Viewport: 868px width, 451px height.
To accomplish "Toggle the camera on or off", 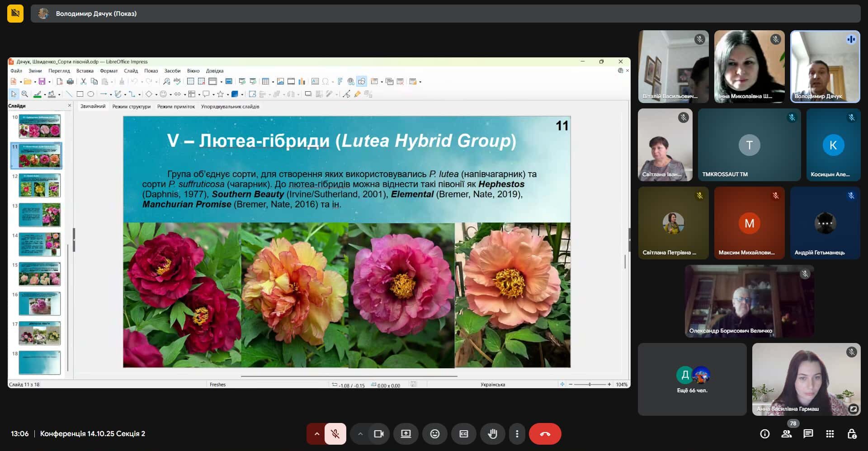I will tap(378, 434).
